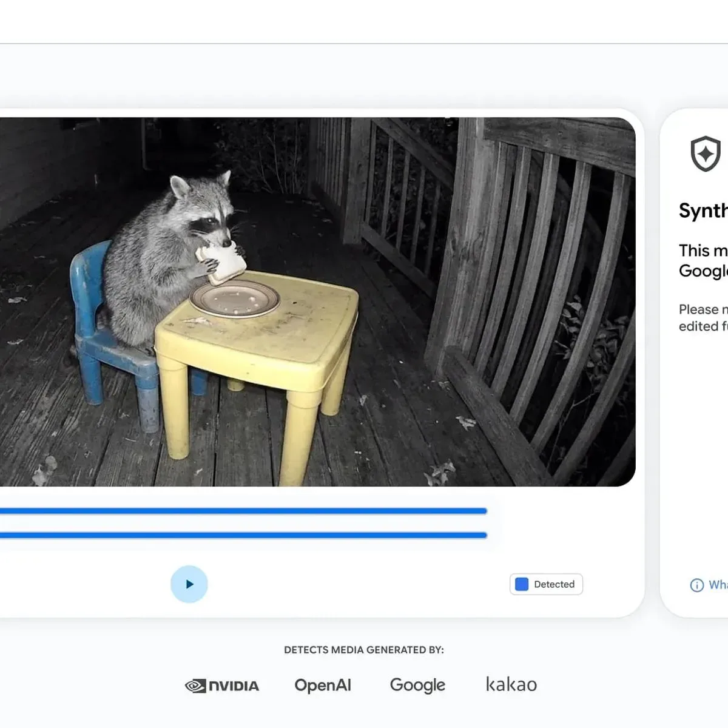Image resolution: width=728 pixels, height=728 pixels.
Task: Click the OpenAI logo
Action: click(323, 686)
